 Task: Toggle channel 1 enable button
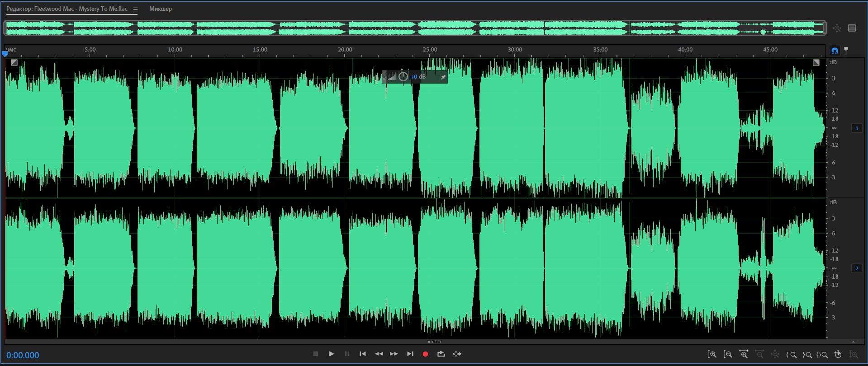pyautogui.click(x=857, y=128)
